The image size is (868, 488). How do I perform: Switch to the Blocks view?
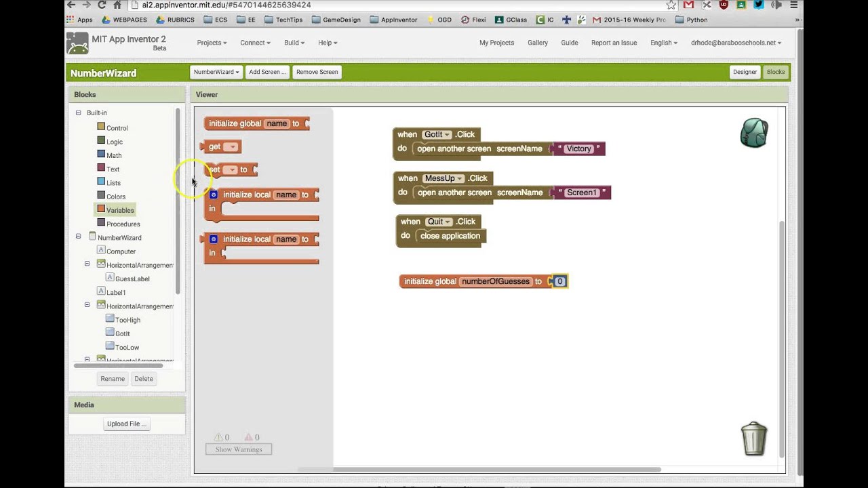click(776, 72)
